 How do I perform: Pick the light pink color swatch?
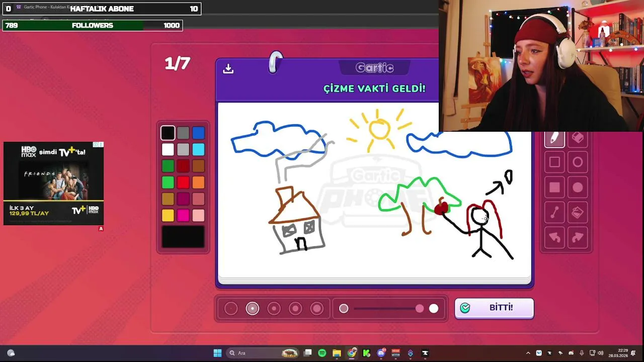pyautogui.click(x=198, y=216)
